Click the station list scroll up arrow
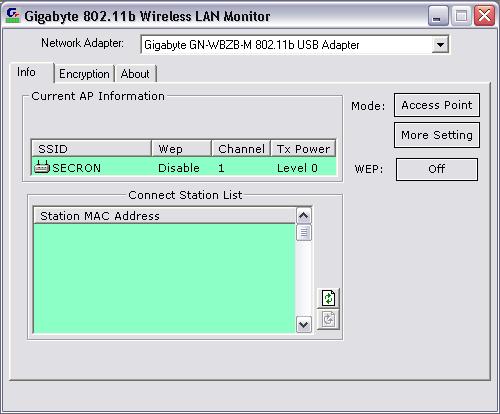Screen dimensions: 500x414 pos(304,216)
